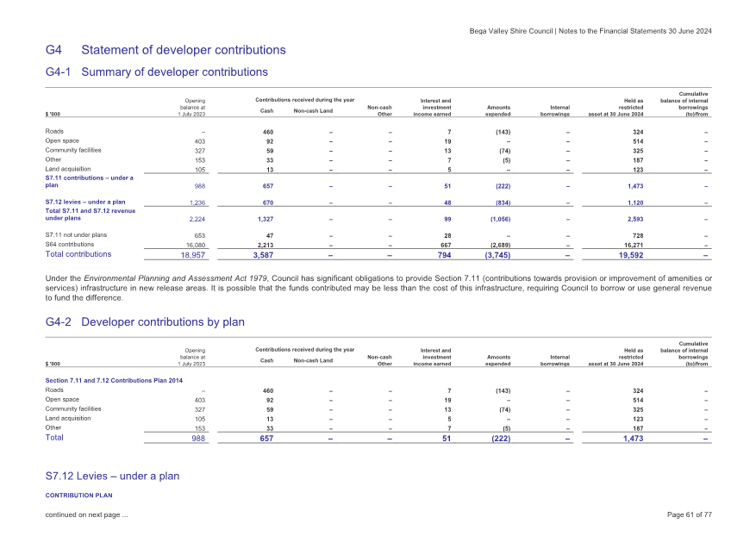Select Total expended (222) in G4-2 table

click(x=501, y=438)
